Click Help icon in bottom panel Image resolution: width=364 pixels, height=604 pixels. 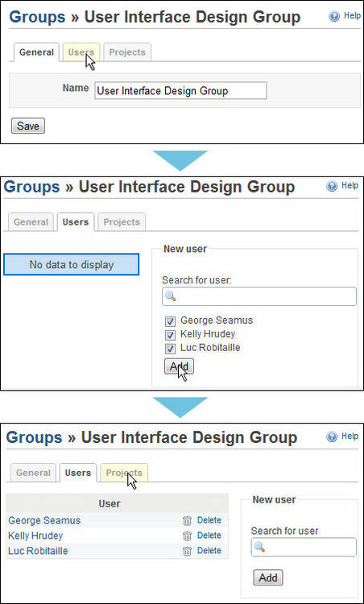click(332, 436)
